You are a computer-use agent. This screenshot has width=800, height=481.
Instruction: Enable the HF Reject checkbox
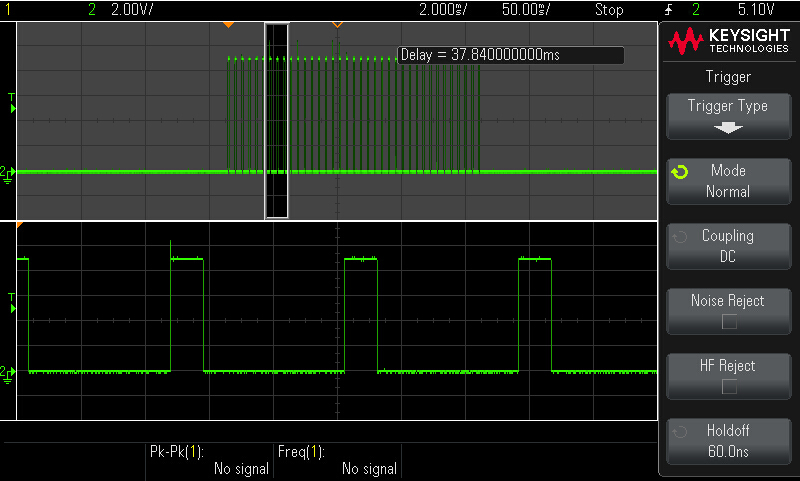pyautogui.click(x=729, y=387)
